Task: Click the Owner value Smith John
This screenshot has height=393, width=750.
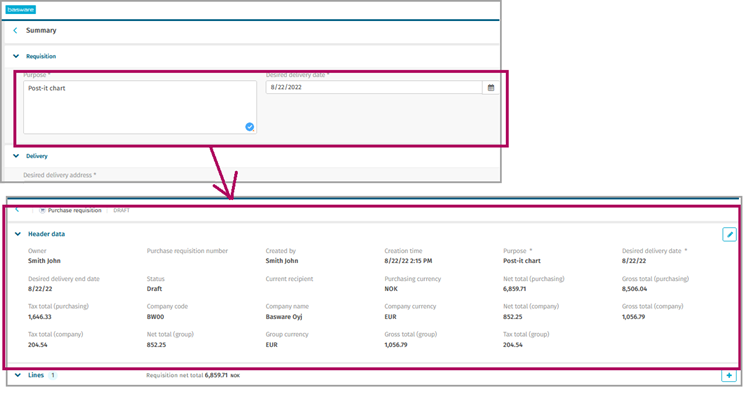Action: [44, 261]
